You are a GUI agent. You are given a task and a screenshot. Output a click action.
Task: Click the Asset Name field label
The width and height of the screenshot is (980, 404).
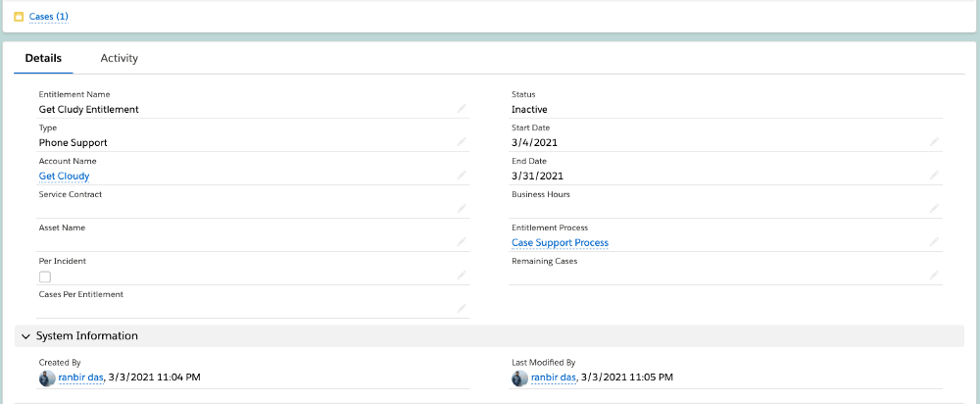click(x=62, y=227)
